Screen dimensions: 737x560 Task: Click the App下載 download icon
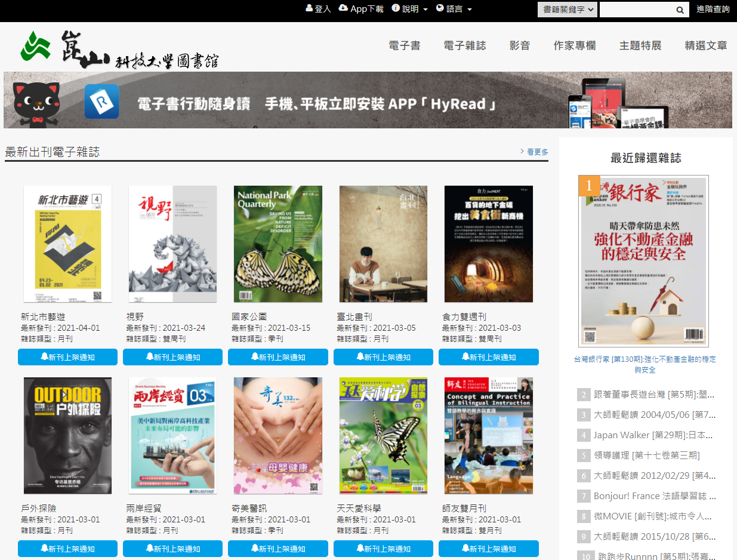[343, 8]
